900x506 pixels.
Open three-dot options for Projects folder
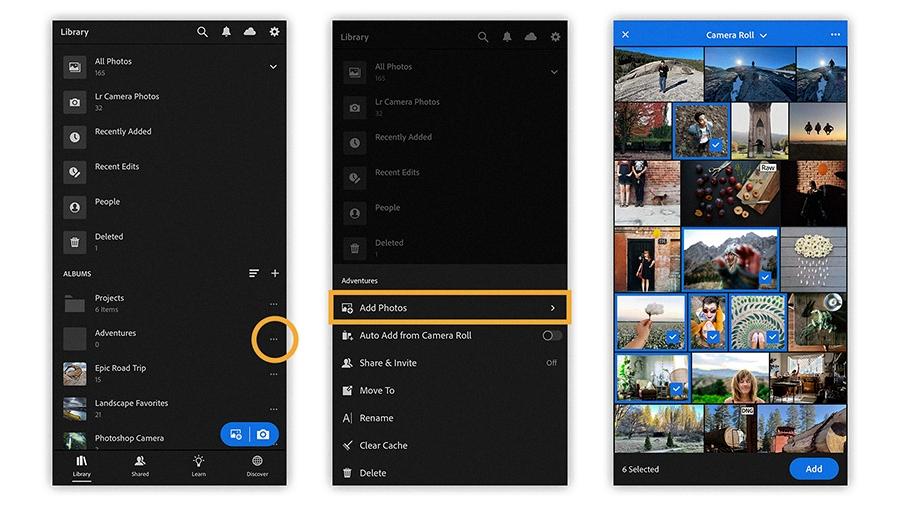274,304
